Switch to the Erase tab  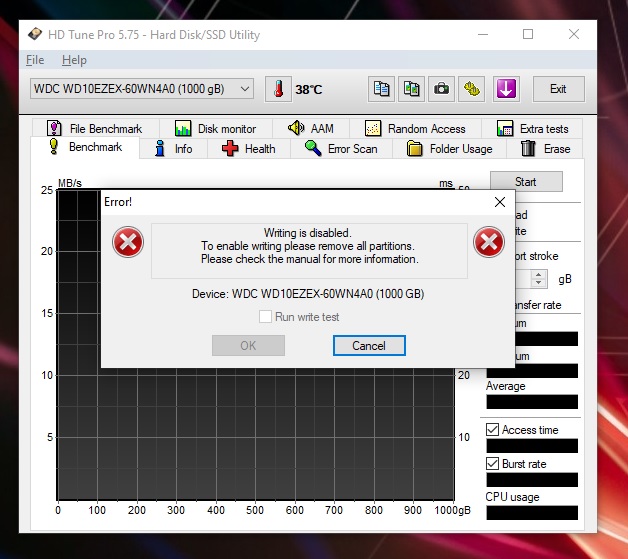[x=545, y=149]
